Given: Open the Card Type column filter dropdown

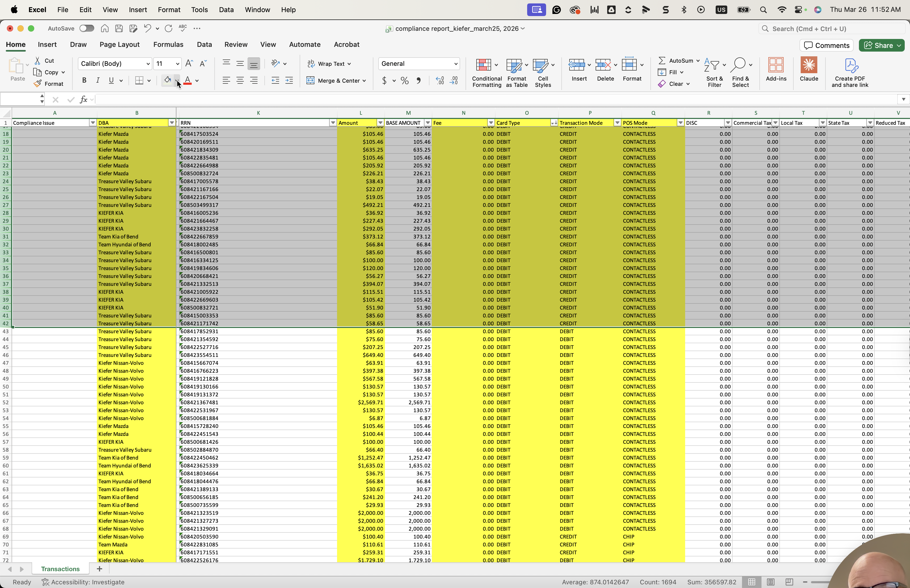Looking at the screenshot, I should [x=554, y=123].
